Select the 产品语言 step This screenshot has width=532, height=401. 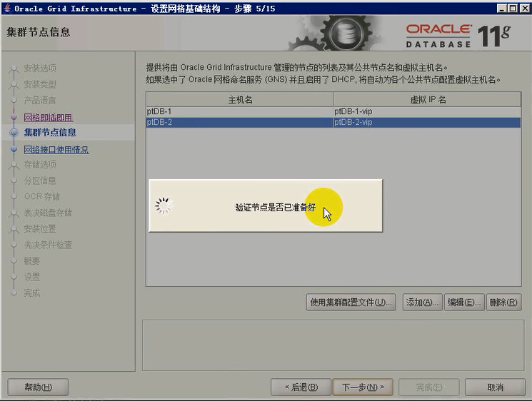40,101
